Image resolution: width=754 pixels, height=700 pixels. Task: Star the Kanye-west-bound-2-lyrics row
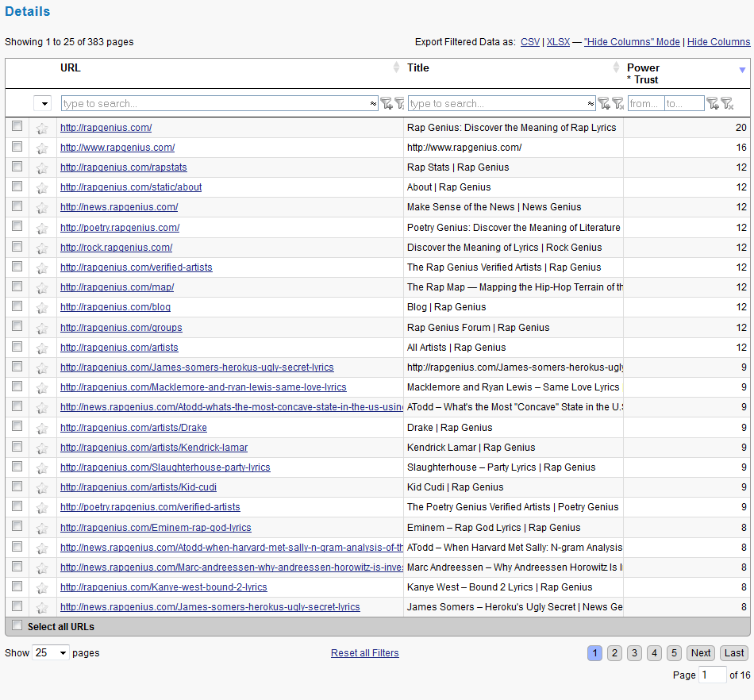pyautogui.click(x=42, y=587)
